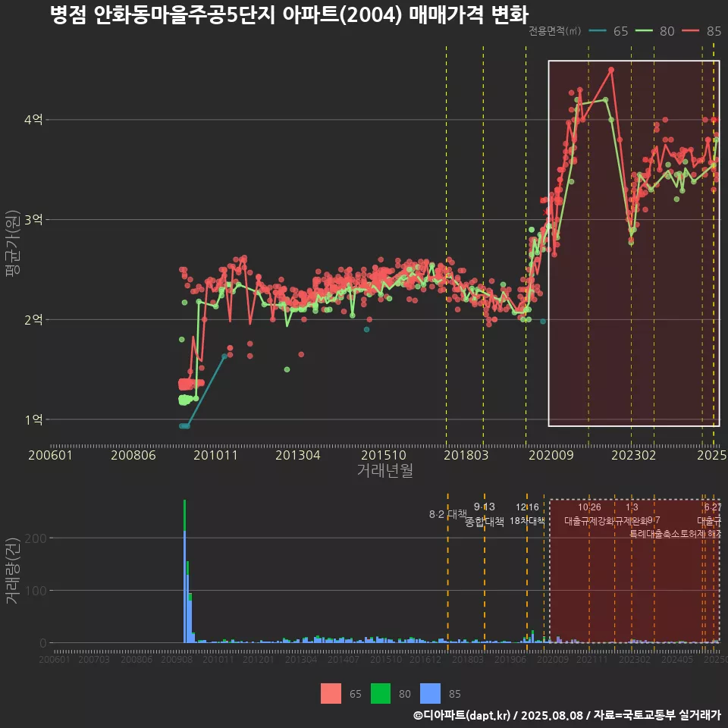This screenshot has height=728, width=728.
Task: Click the 2억 y-axis label
Action: 33,319
